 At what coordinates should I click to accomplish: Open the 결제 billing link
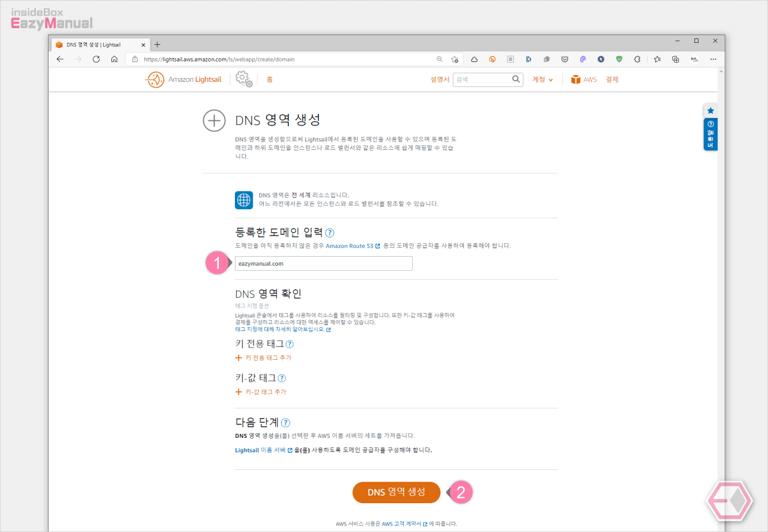point(612,79)
